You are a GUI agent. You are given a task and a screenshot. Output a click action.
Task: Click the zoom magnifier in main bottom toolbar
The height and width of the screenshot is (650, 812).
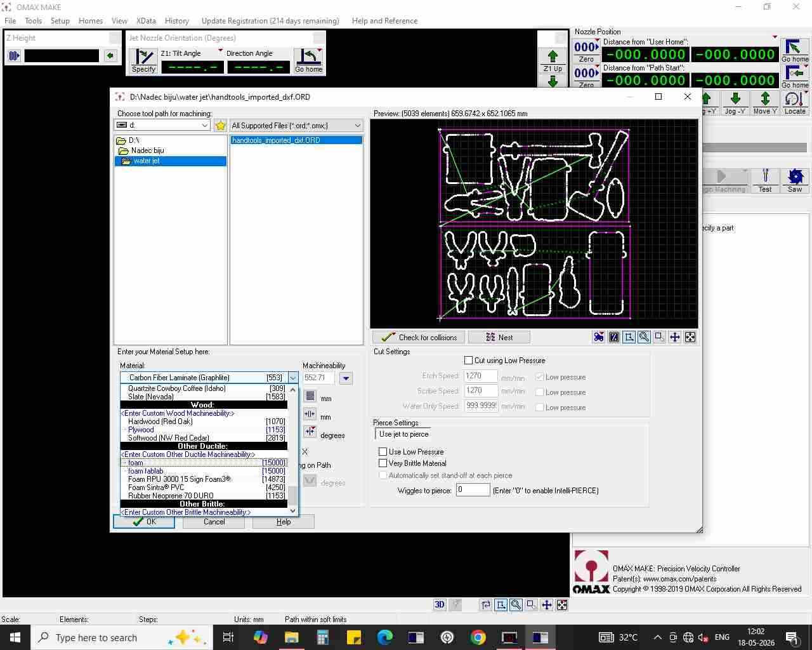pos(516,605)
